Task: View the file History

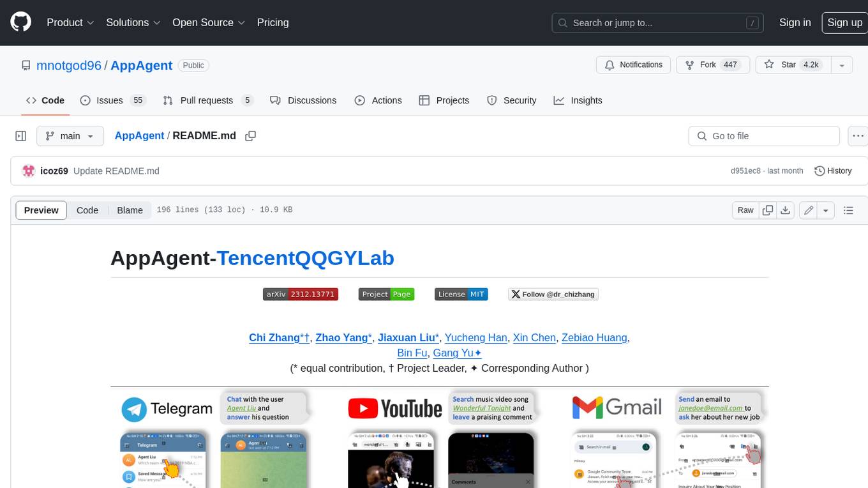Action: pyautogui.click(x=833, y=171)
